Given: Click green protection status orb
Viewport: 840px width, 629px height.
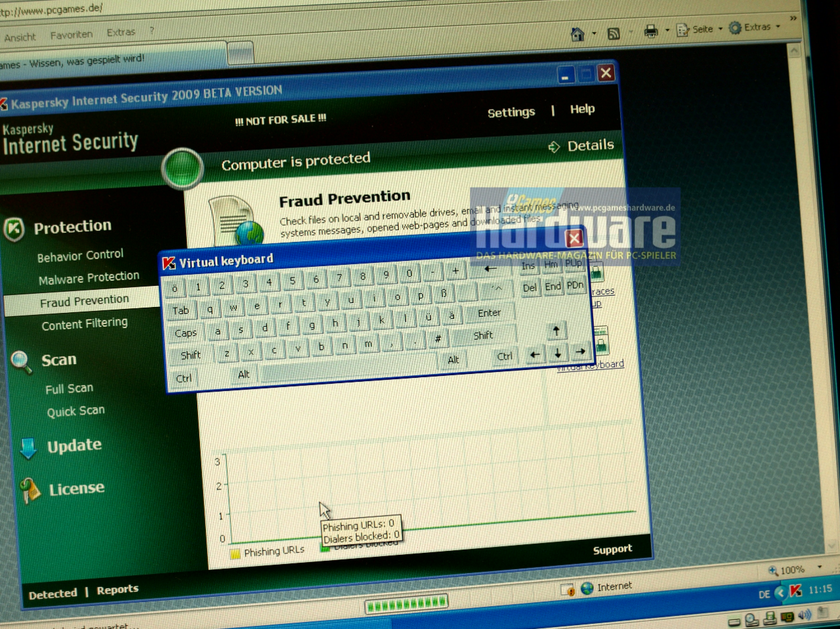Looking at the screenshot, I should [182, 169].
